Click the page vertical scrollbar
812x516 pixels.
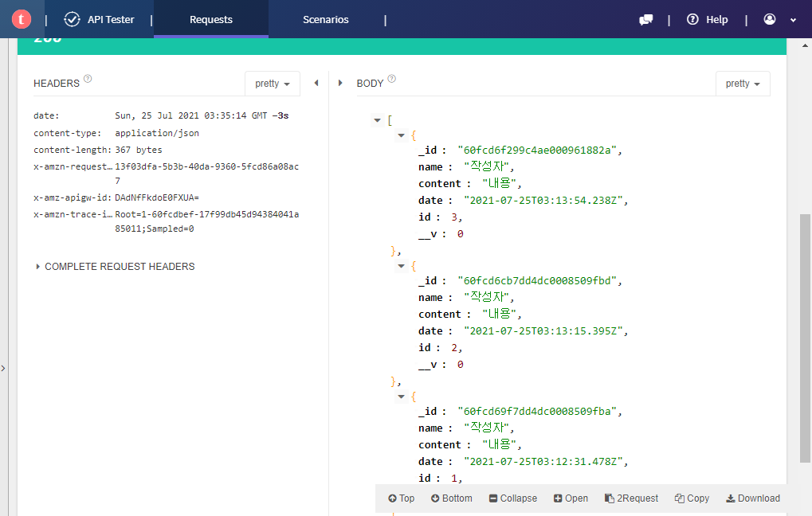pos(806,334)
